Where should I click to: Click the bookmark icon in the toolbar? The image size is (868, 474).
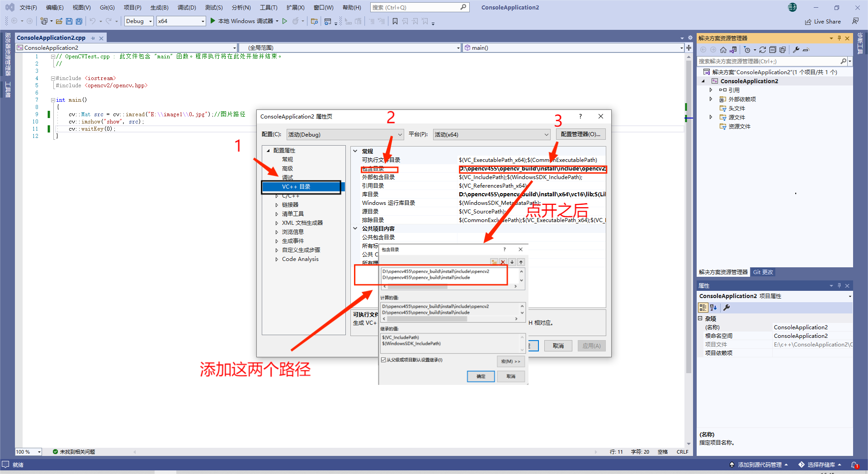[x=395, y=21]
